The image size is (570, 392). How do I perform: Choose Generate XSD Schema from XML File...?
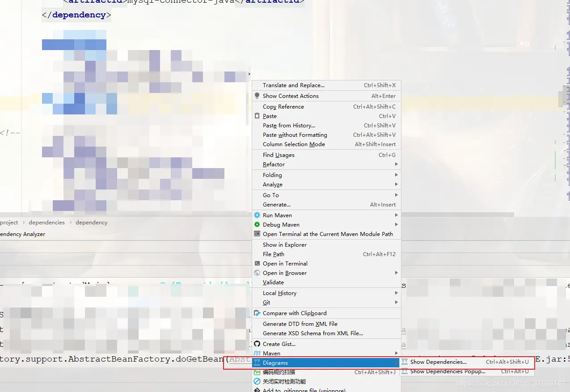coord(326,333)
